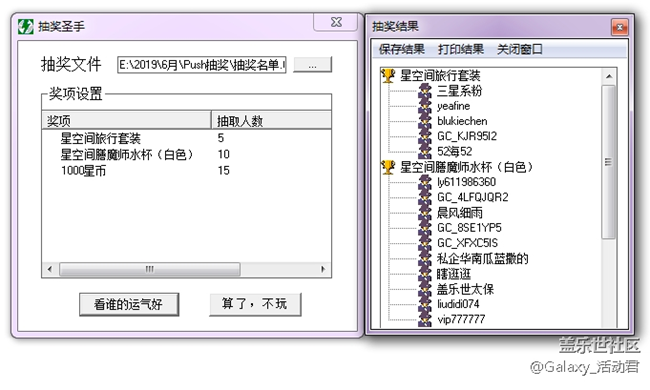Select 星空间旅行套装 node in results tree

point(440,75)
